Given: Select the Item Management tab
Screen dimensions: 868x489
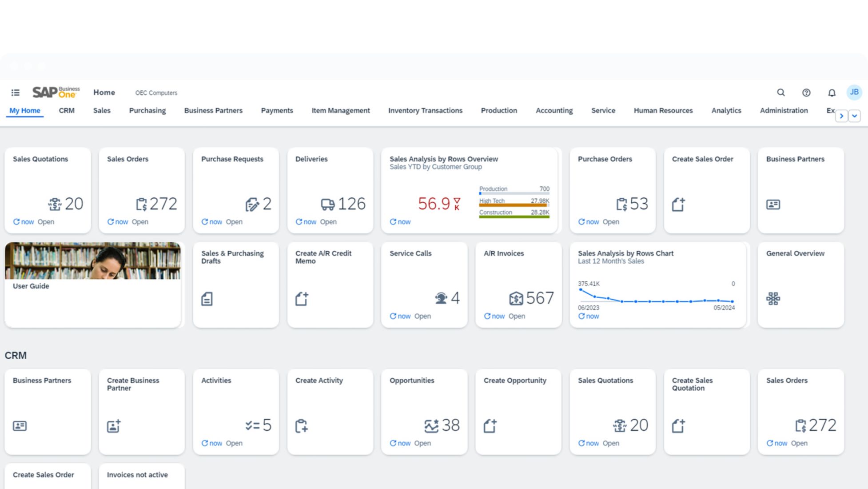Looking at the screenshot, I should click(x=340, y=110).
